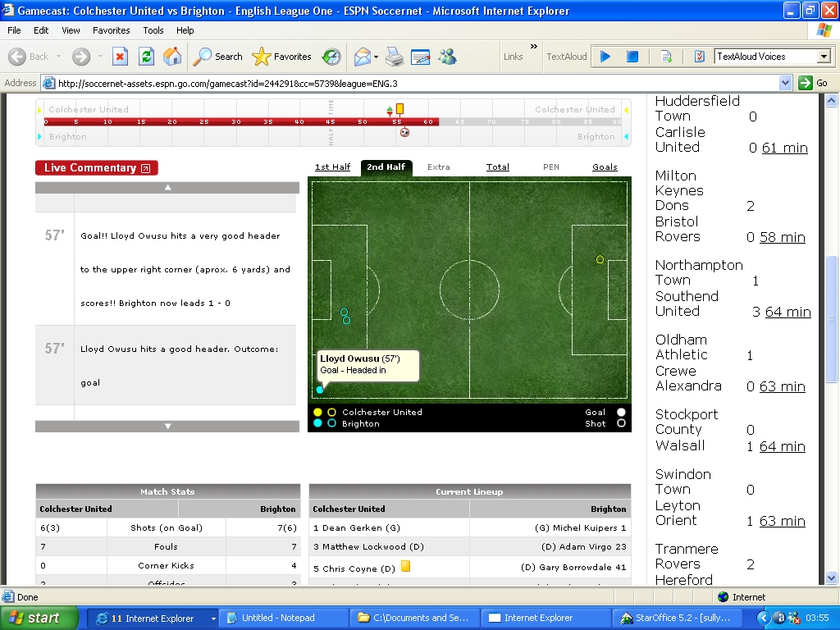Open Leyton Orient 63 min link

pos(782,521)
